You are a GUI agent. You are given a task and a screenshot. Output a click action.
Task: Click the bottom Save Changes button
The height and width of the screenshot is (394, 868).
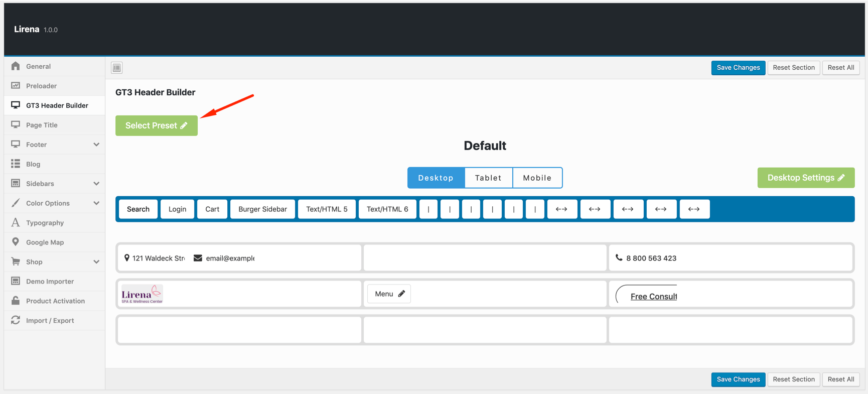738,379
